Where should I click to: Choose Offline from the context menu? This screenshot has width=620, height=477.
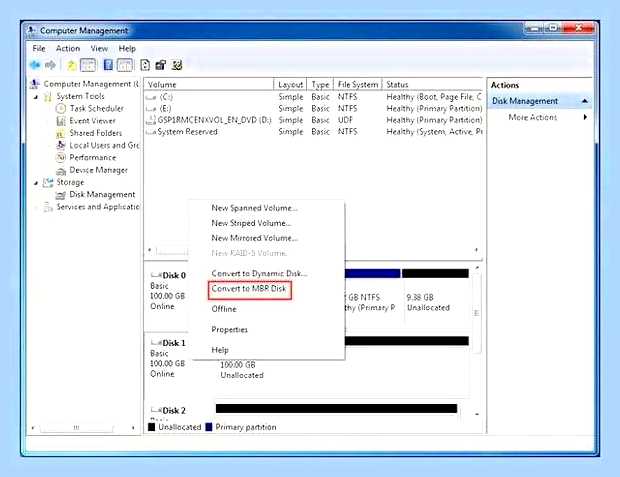click(224, 309)
